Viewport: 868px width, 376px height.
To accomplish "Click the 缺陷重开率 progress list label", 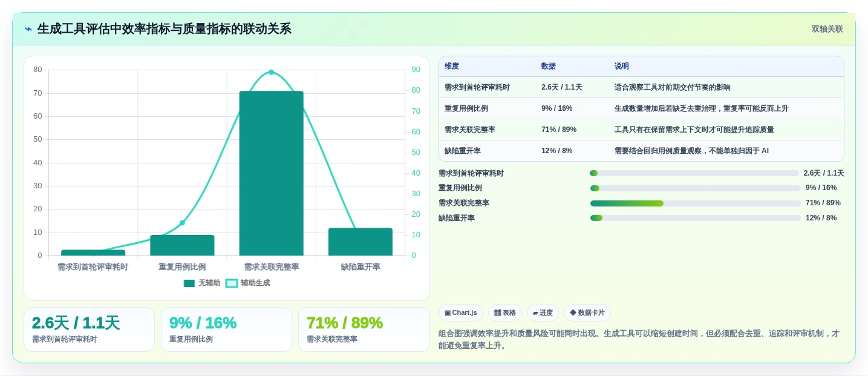I will (457, 218).
